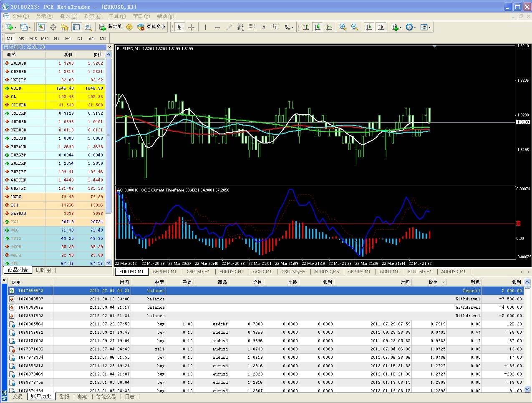The height and width of the screenshot is (403, 532).
Task: Switch chart to candlesticks mode
Action: [x=318, y=27]
